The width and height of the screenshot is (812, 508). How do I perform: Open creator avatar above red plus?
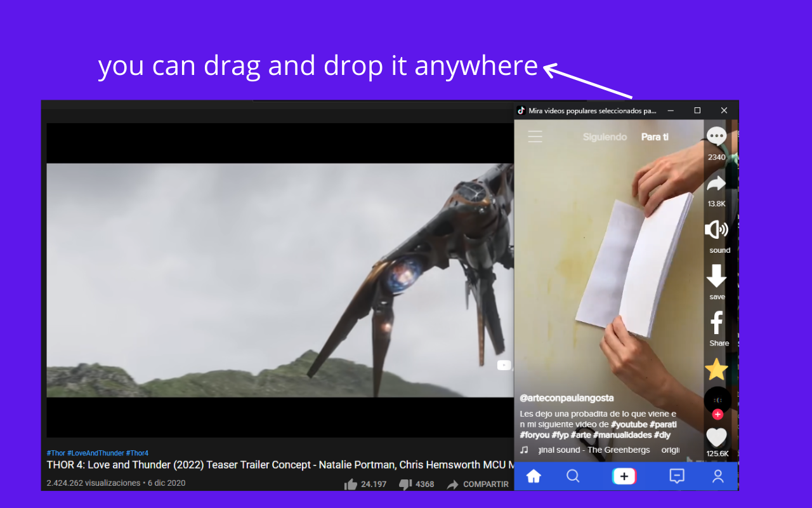[717, 399]
